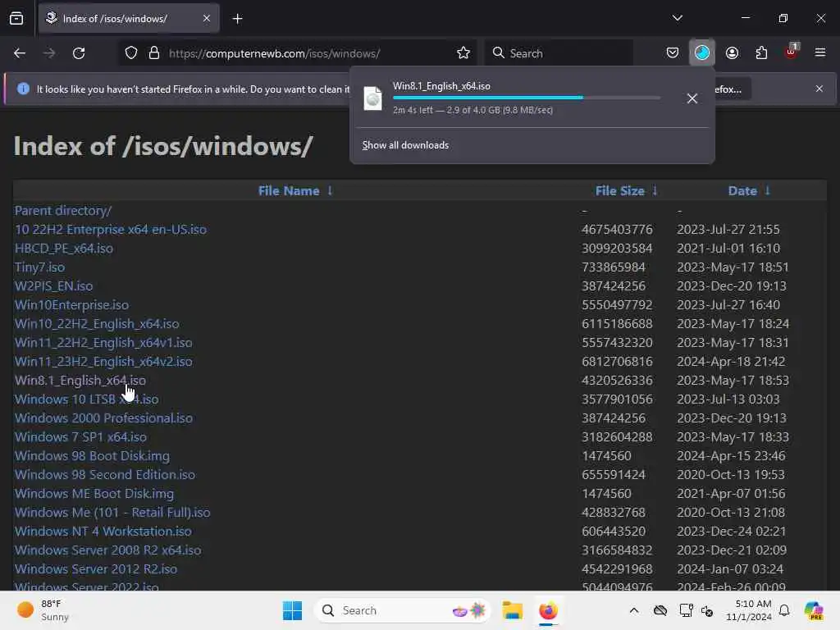Open the Firefox hamburger application menu
Image resolution: width=840 pixels, height=630 pixels.
(820, 53)
